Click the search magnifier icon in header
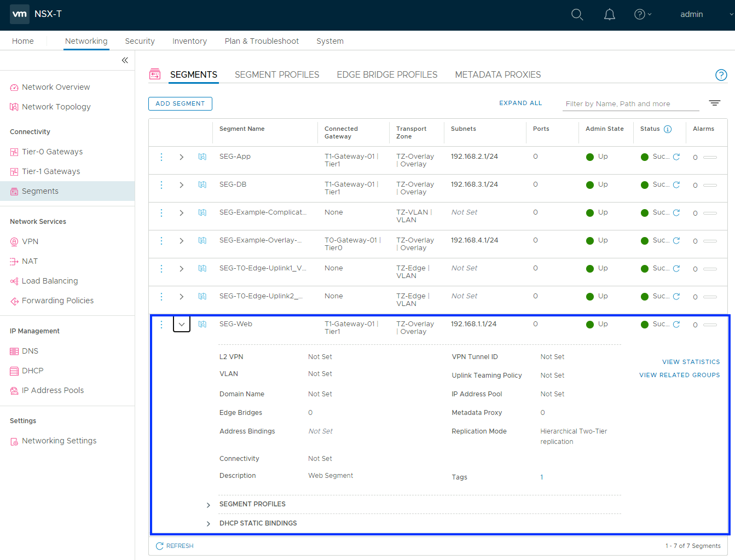This screenshot has height=560, width=735. pos(577,15)
